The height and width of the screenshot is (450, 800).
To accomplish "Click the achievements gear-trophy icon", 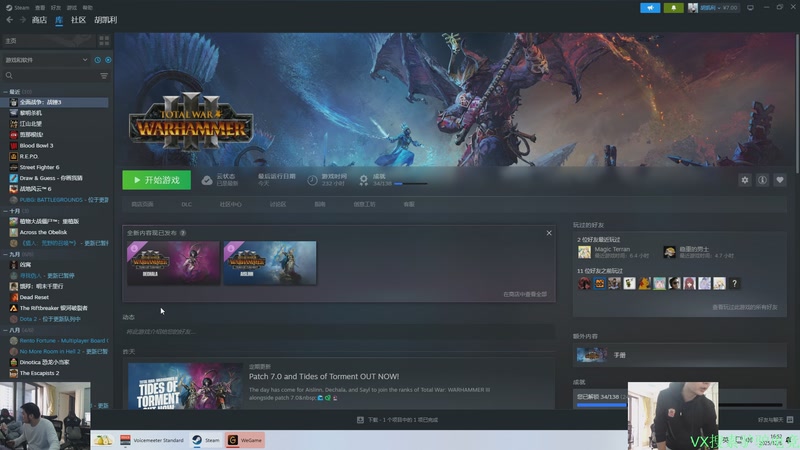I will [x=363, y=180].
